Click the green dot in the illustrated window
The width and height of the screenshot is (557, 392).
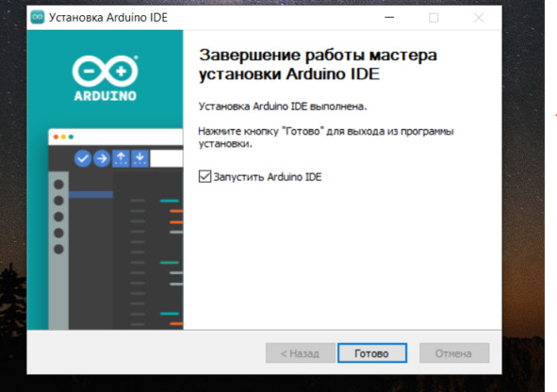point(71,137)
